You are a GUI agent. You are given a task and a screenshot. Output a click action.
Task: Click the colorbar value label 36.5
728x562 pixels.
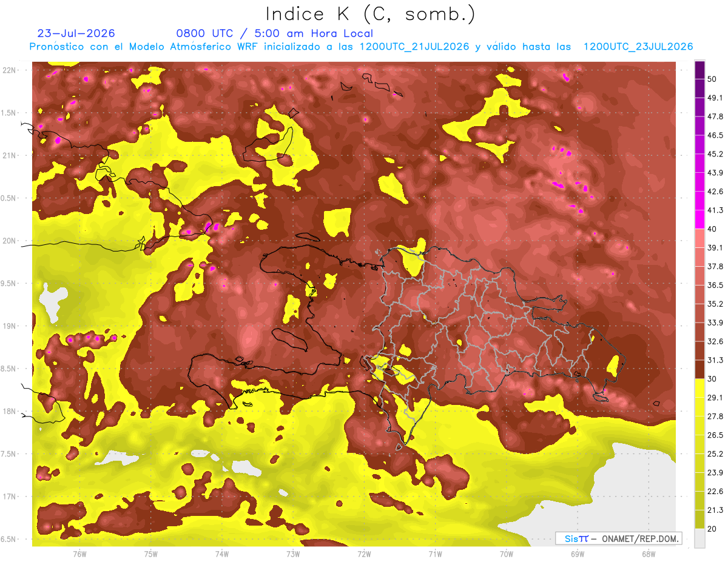pyautogui.click(x=715, y=285)
